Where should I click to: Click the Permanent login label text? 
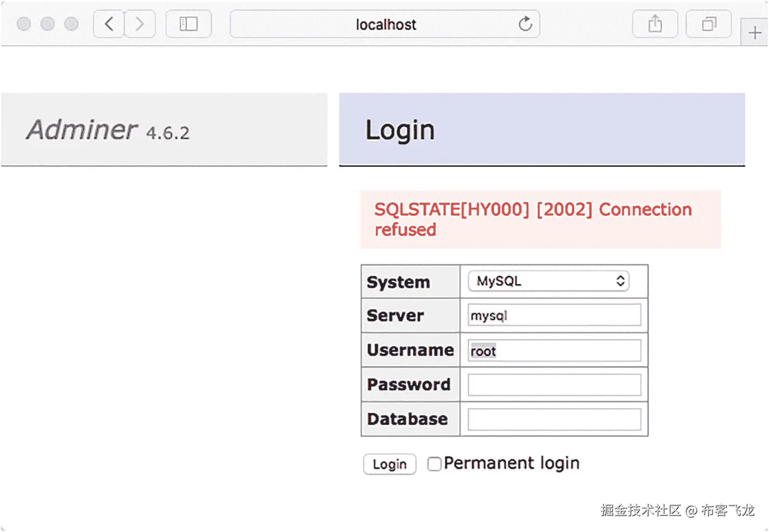point(512,463)
